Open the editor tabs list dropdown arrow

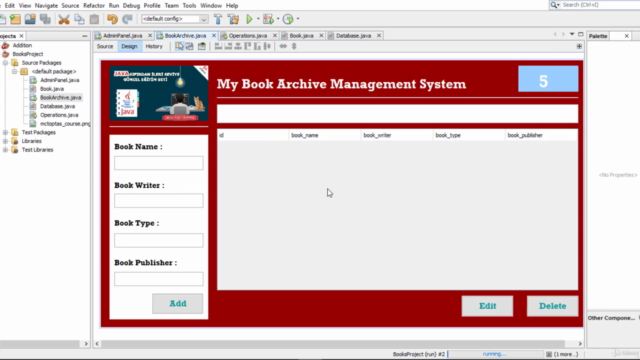click(572, 34)
